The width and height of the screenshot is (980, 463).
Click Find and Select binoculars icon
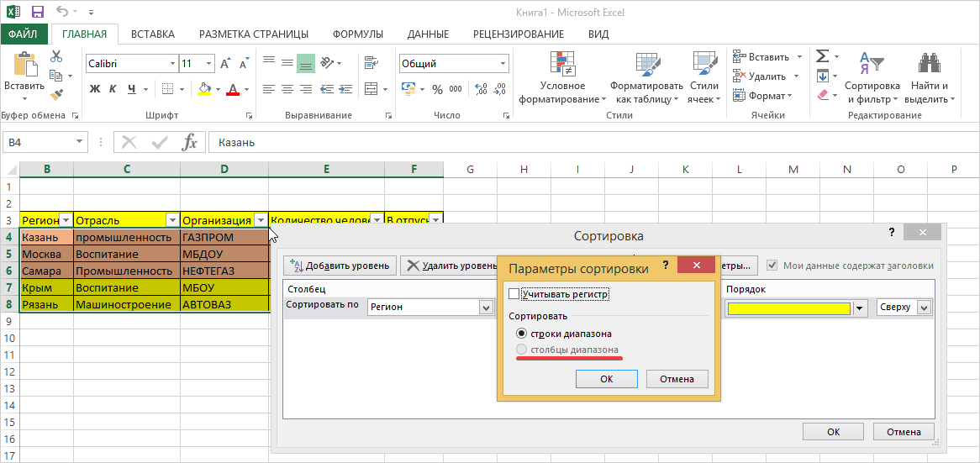[929, 66]
